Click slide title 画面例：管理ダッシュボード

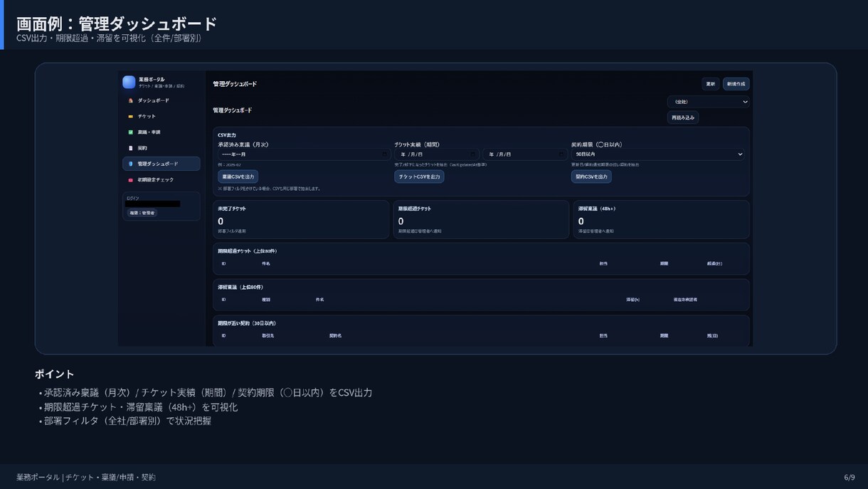[x=117, y=23]
